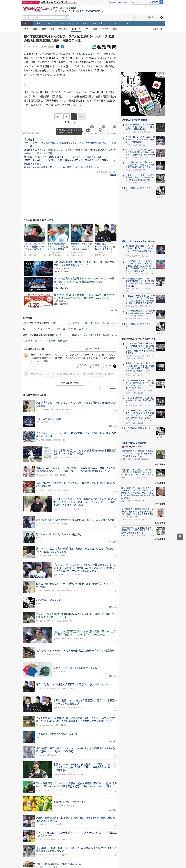This screenshot has height=868, width=186.
Task: Open the 小島瑠璃子、2度息子の将来に不安吐露 article
Action: coord(56,734)
